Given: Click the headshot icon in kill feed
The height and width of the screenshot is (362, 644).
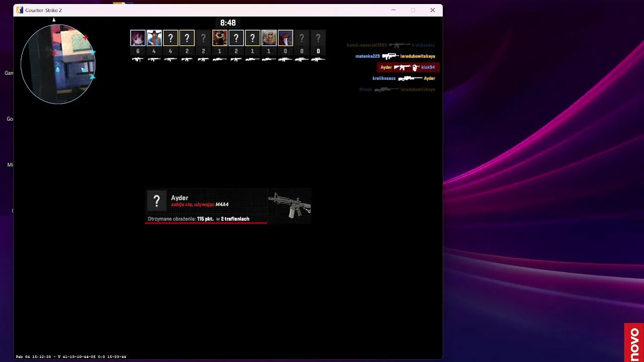Looking at the screenshot, I should pos(416,67).
